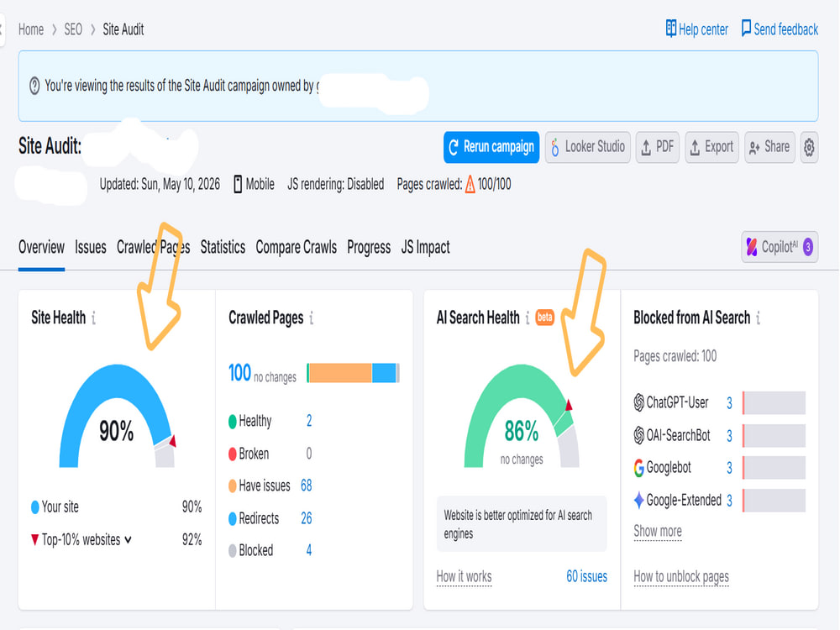Click the Site Health 90% gauge

[117, 417]
